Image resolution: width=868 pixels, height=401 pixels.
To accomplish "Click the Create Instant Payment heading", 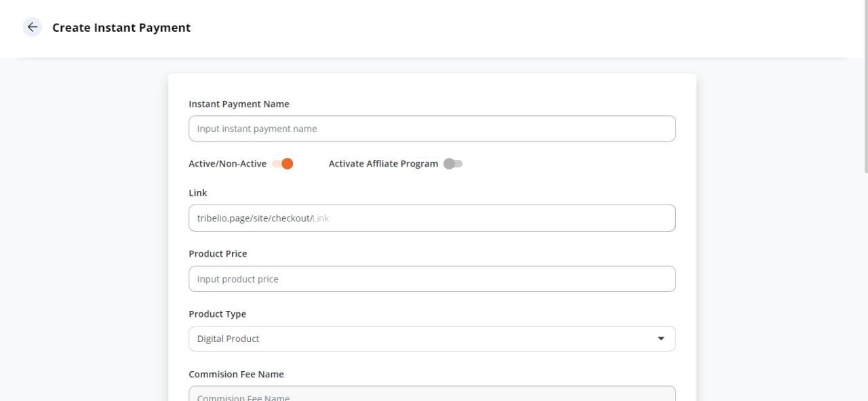I will click(121, 28).
